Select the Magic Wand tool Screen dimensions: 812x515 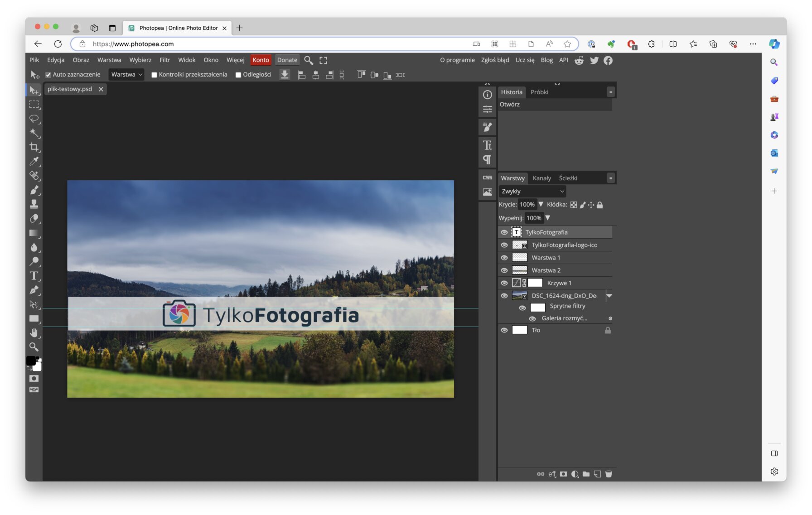(34, 133)
